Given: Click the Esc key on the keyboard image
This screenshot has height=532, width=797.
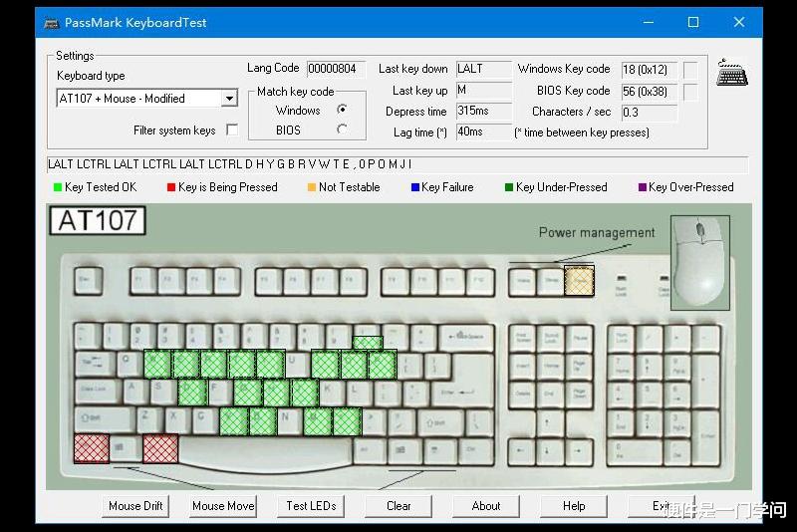Looking at the screenshot, I should (88, 281).
